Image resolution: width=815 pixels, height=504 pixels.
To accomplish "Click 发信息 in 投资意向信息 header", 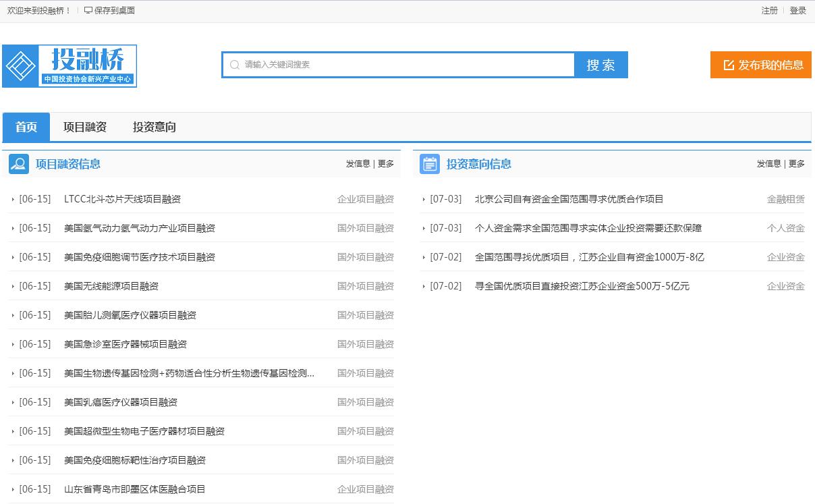I will pyautogui.click(x=768, y=164).
